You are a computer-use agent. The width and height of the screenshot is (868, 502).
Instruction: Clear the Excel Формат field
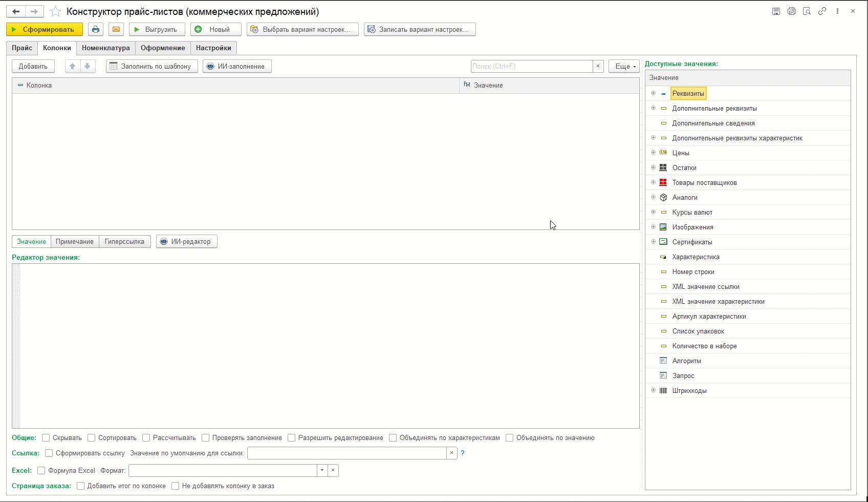[x=333, y=470]
